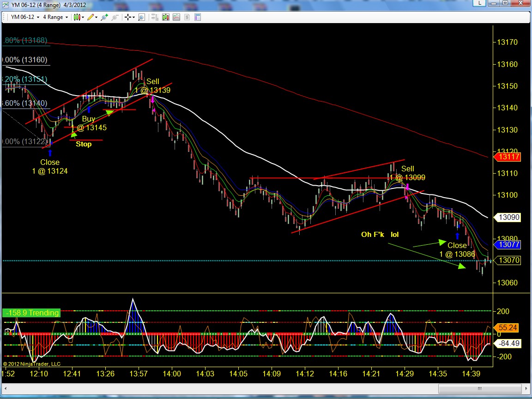Click the Strategies dollar-sign icon
The height and width of the screenshot is (399, 532).
(187, 17)
